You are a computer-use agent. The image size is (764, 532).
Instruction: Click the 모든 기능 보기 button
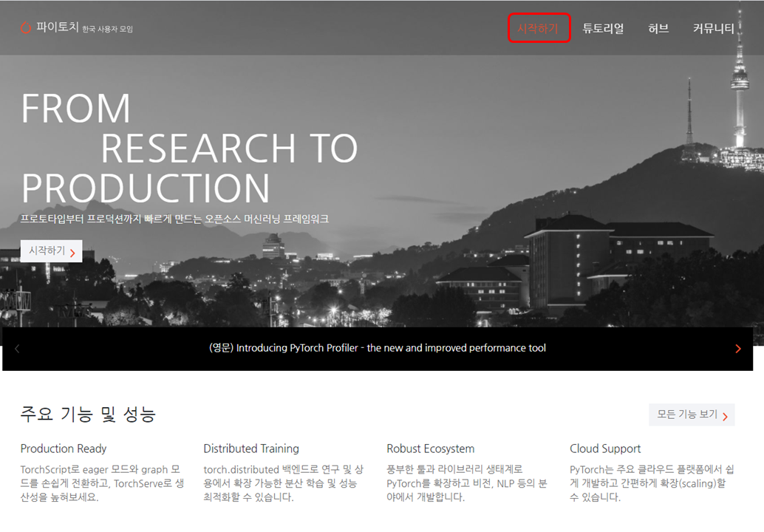pos(692,415)
